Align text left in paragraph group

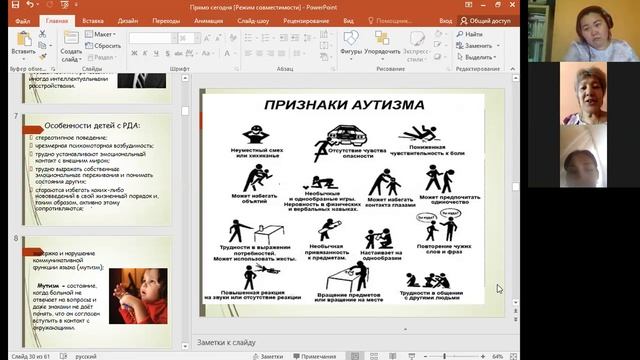click(248, 53)
